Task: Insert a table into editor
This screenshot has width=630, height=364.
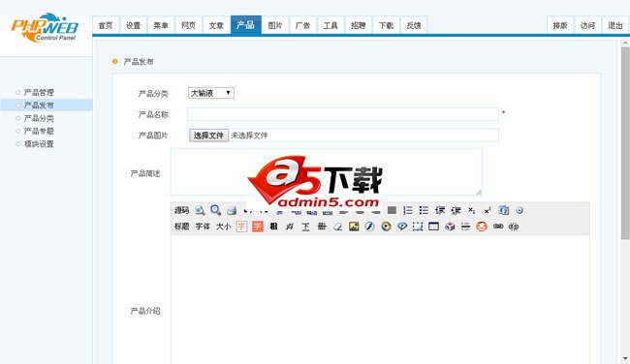Action: coord(433,227)
